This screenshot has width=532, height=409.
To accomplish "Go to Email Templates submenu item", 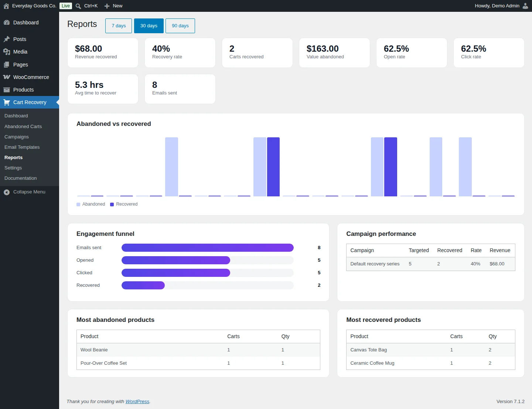I will click(22, 147).
